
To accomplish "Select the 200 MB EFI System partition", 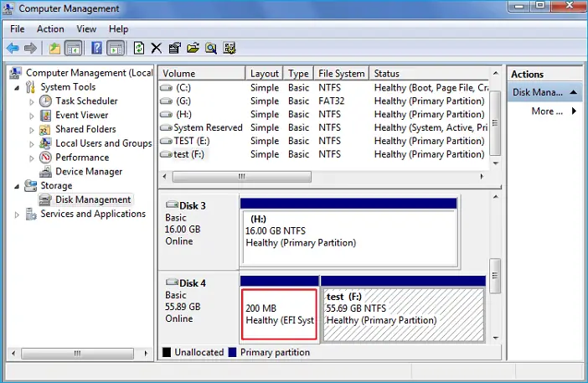I will [x=280, y=314].
